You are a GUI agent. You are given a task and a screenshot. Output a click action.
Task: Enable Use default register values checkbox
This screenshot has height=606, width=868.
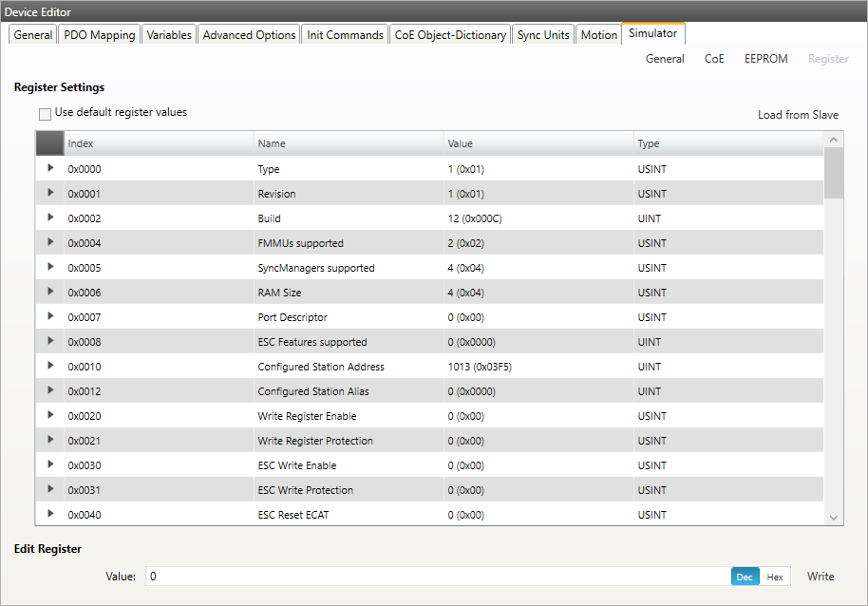45,113
